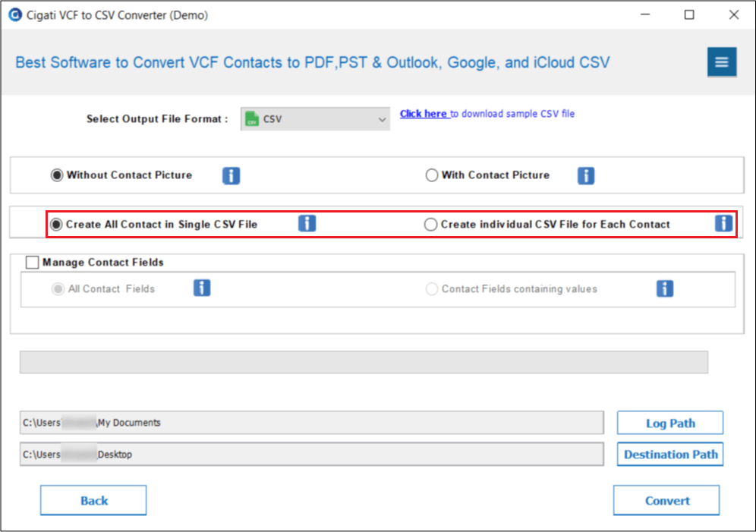Click info icon beside All Contact Fields
Screen dimensions: 756x532
click(x=202, y=288)
